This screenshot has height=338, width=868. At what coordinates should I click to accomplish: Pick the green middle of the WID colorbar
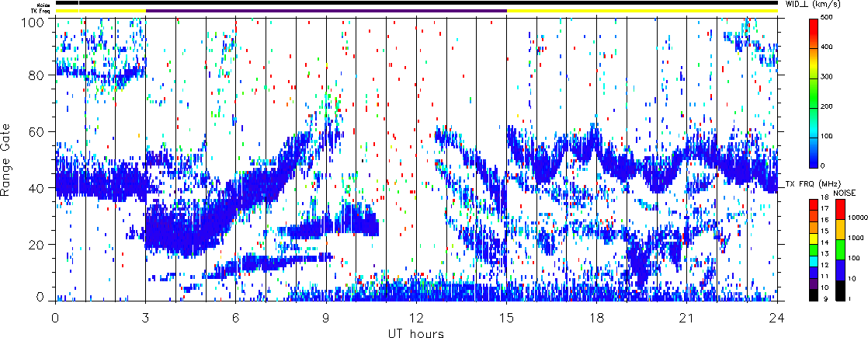pyautogui.click(x=814, y=93)
